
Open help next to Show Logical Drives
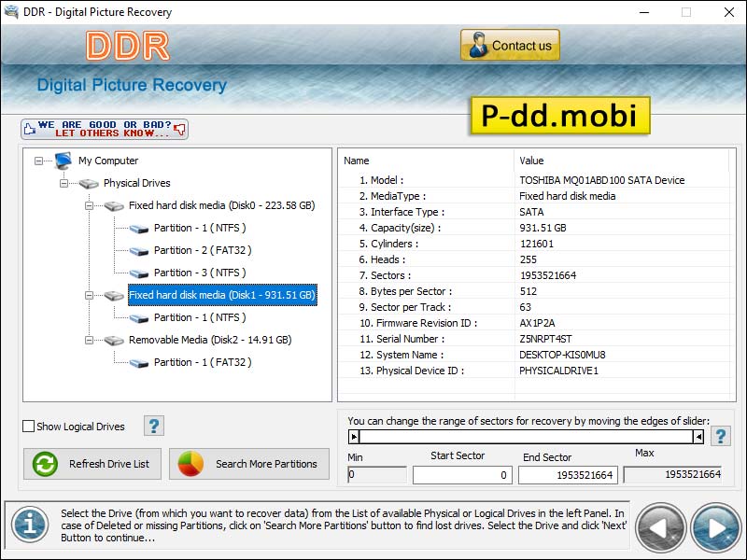155,426
